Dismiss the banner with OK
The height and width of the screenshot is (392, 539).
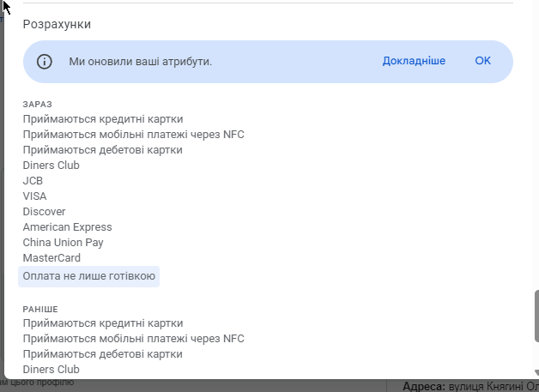[x=482, y=61]
